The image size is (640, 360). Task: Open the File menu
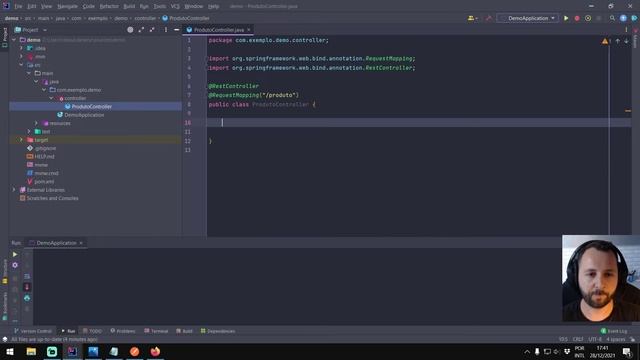(x=18, y=7)
